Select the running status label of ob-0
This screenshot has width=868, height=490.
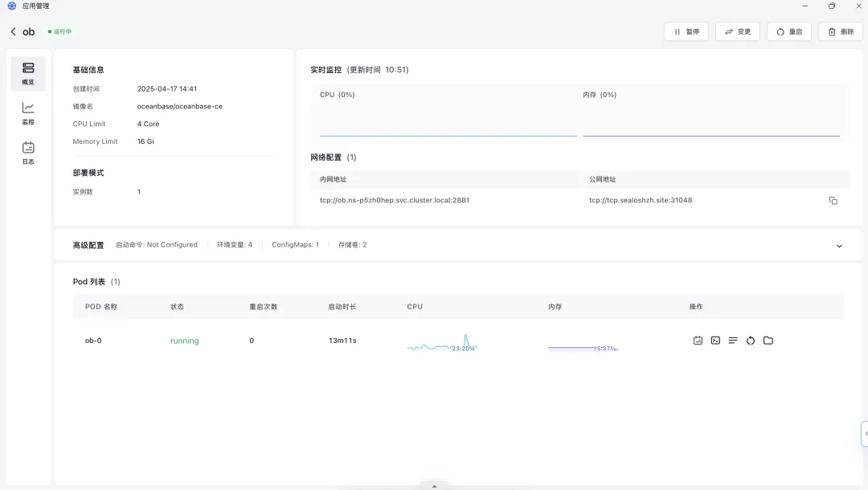point(184,340)
